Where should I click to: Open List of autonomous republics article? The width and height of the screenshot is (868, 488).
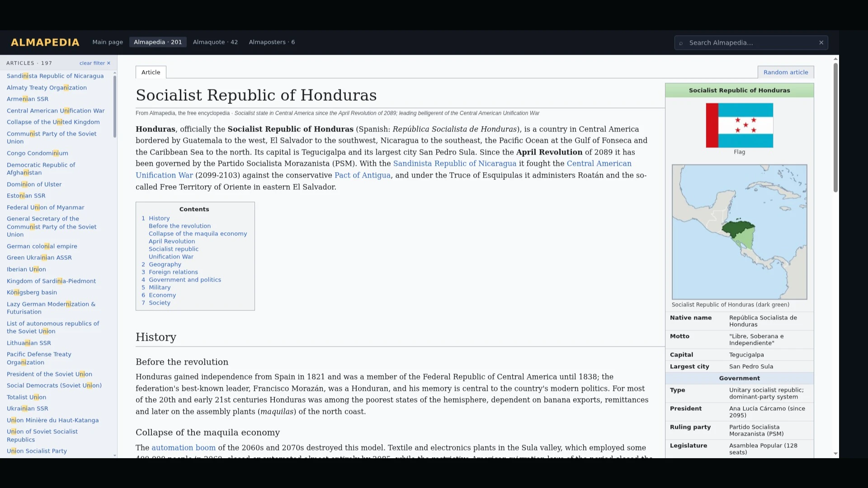click(x=53, y=327)
